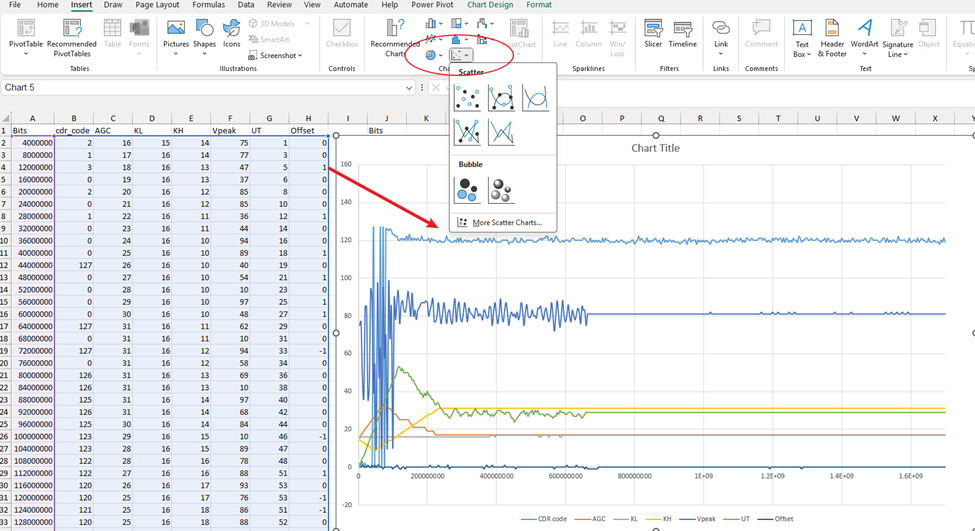Open More Scatter Charts option
This screenshot has height=531, width=975.
pyautogui.click(x=506, y=223)
